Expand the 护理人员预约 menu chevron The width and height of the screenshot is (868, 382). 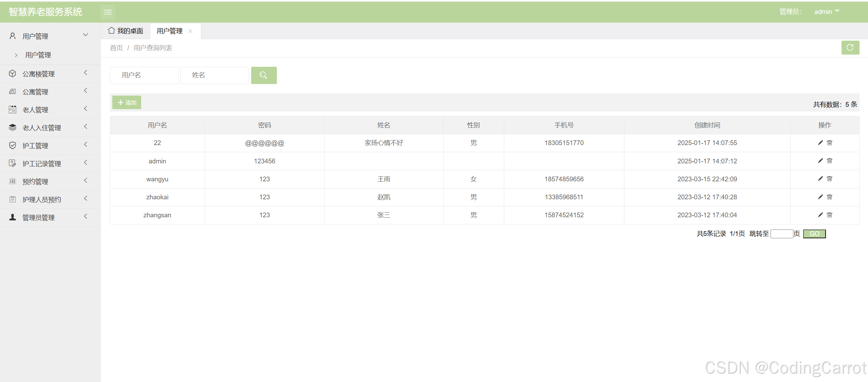86,198
